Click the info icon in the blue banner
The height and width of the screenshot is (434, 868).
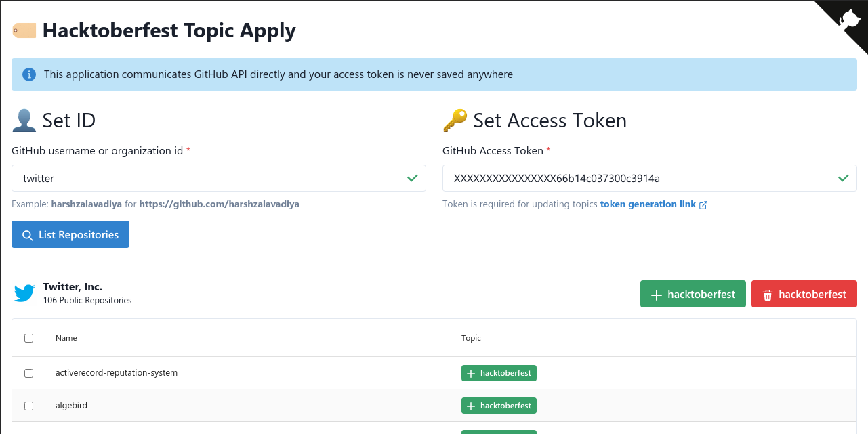coord(28,74)
